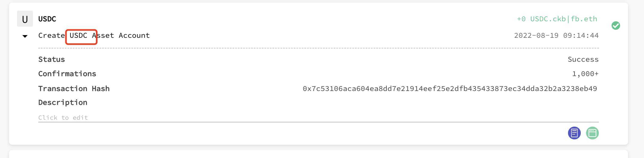The width and height of the screenshot is (644, 158).
Task: Click the USDC asset name header
Action: coord(47,19)
